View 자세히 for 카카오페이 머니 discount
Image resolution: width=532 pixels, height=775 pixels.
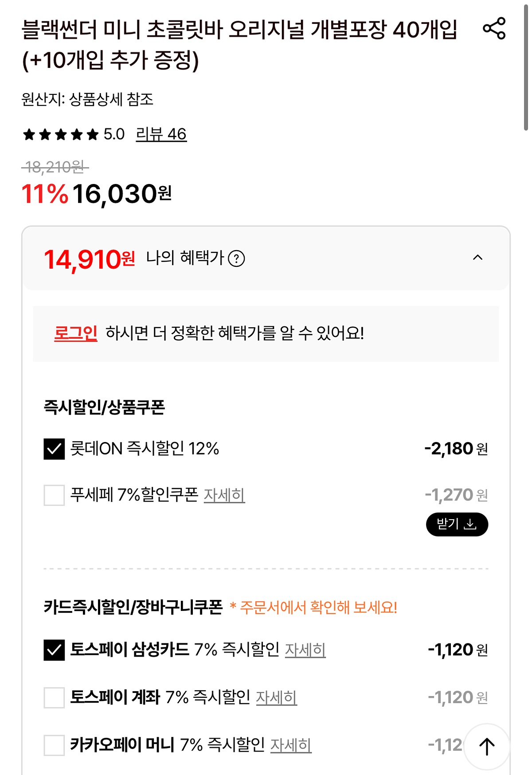291,745
